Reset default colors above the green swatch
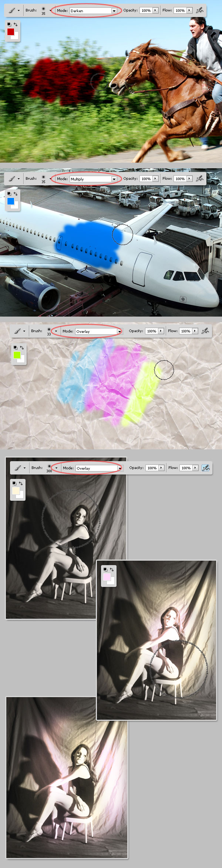This screenshot has width=222, height=868. 16,348
